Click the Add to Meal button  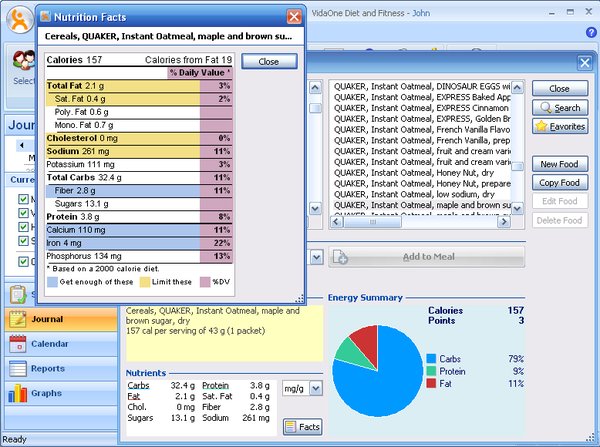click(x=427, y=257)
